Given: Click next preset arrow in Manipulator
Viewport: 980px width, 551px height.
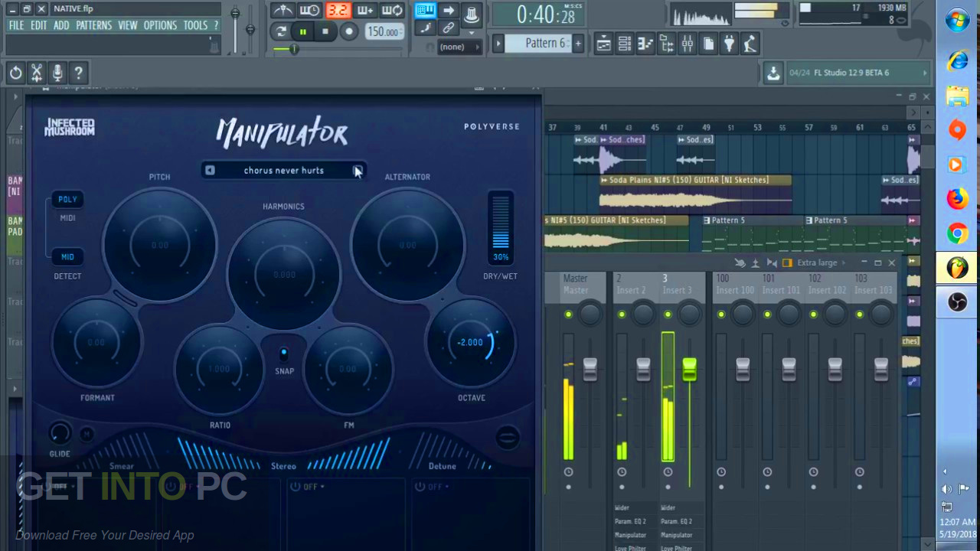Looking at the screenshot, I should point(357,171).
